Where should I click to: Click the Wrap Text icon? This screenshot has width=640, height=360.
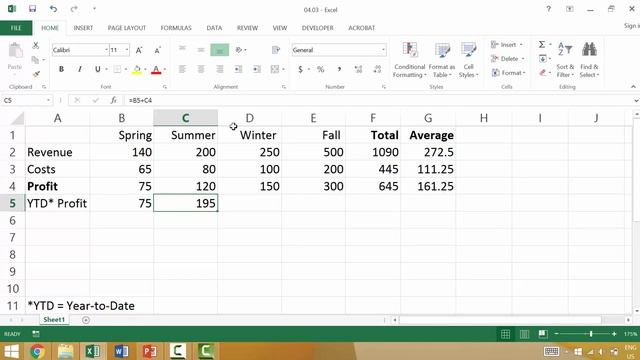click(x=276, y=49)
